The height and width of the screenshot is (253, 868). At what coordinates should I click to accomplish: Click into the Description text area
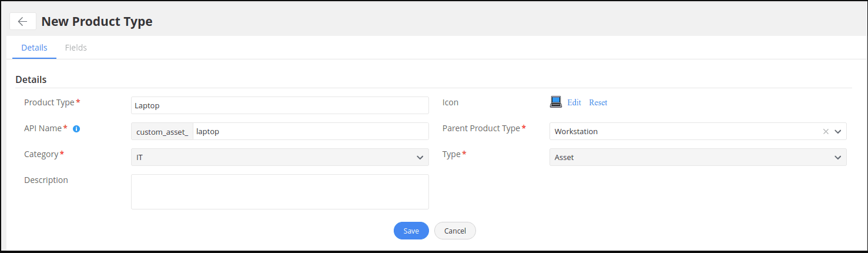[280, 192]
